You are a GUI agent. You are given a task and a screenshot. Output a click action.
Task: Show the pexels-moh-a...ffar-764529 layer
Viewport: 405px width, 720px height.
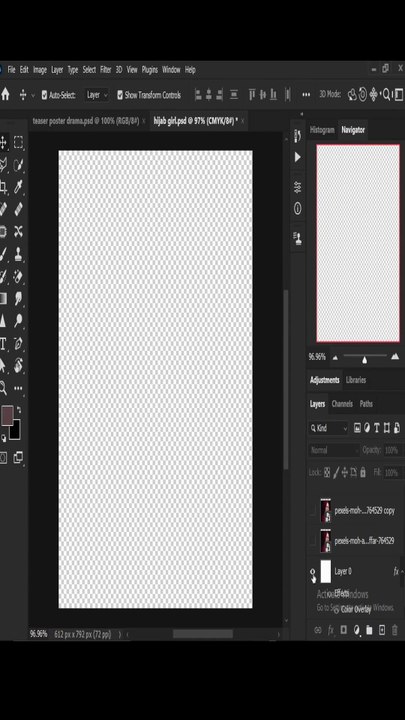313,541
